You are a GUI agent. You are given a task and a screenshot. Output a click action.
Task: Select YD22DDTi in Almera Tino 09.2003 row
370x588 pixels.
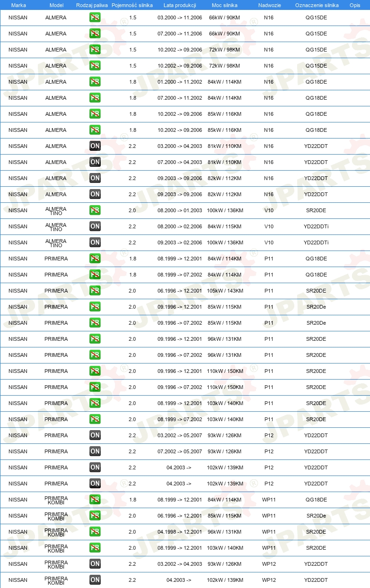(x=316, y=242)
